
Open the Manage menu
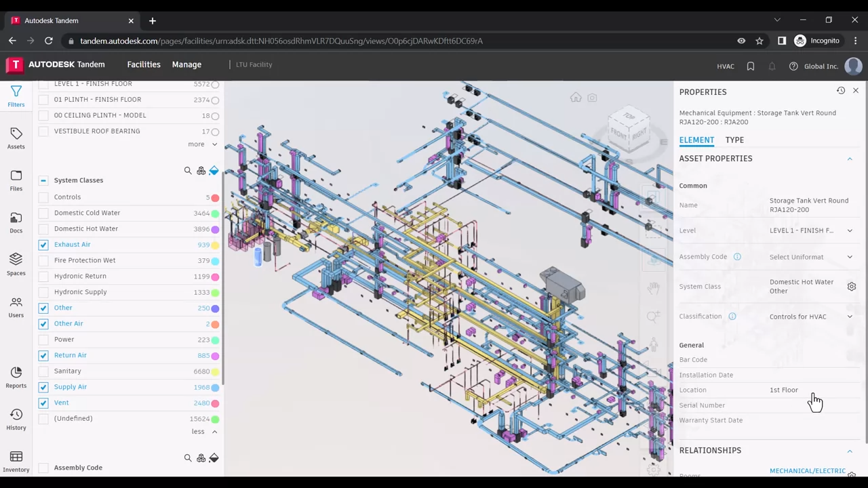[x=186, y=64]
